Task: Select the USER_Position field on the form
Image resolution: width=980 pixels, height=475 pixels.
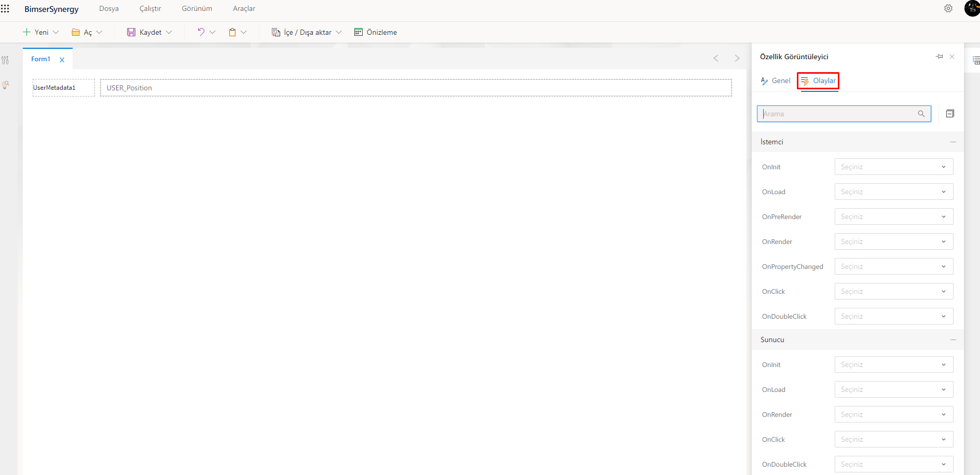Action: [416, 88]
